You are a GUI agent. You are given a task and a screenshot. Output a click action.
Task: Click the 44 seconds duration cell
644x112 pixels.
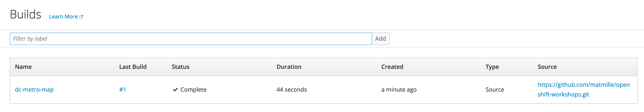click(292, 90)
